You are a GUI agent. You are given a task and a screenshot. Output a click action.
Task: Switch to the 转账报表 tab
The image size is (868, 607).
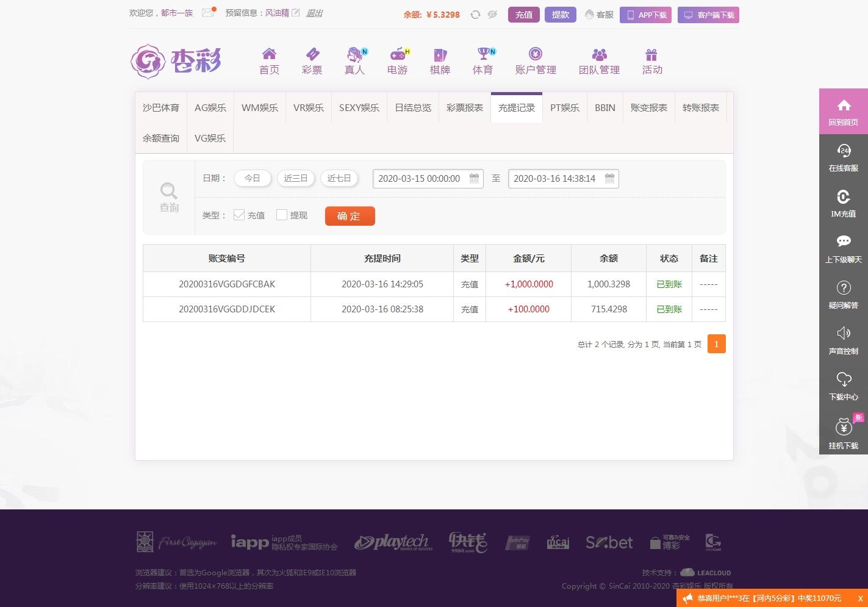[x=700, y=107]
